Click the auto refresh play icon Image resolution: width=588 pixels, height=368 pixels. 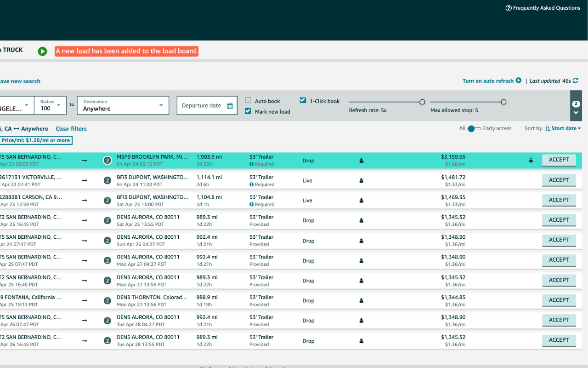tap(519, 80)
